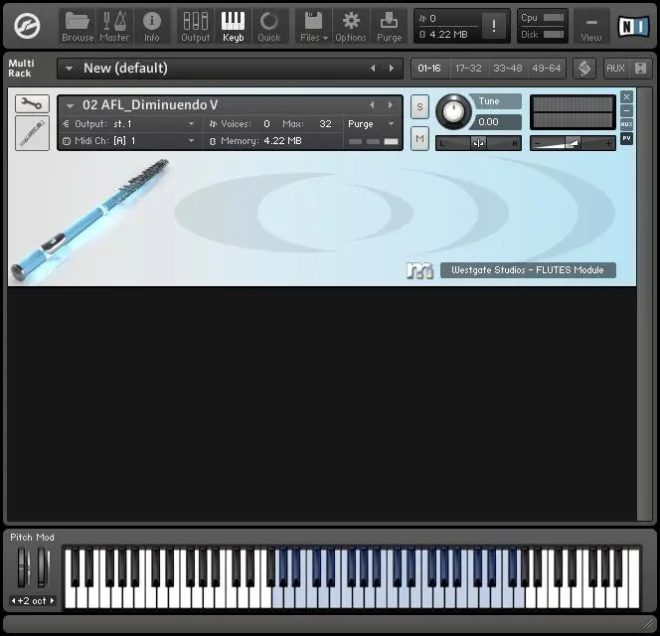
Task: Minimize all instrument headers in rack
Action: [640, 68]
